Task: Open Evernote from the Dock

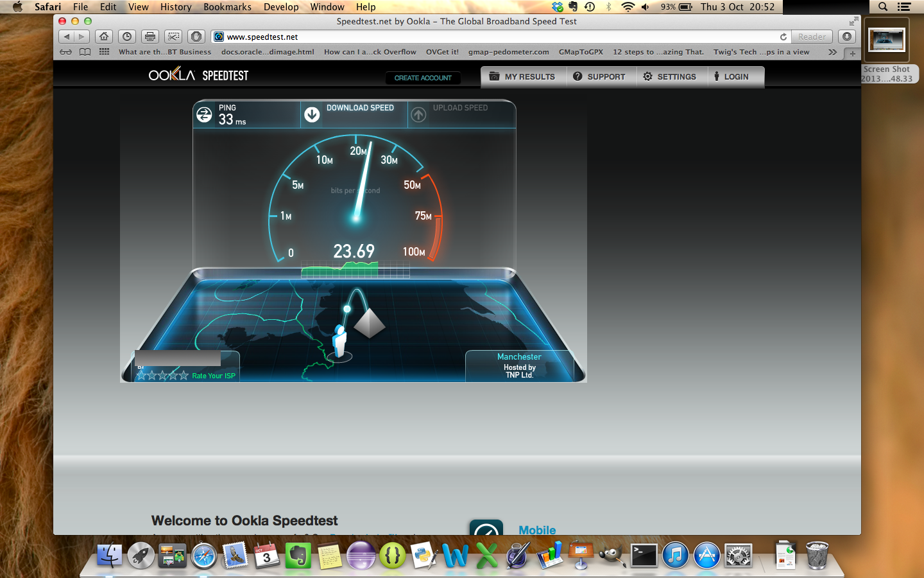Action: (298, 556)
